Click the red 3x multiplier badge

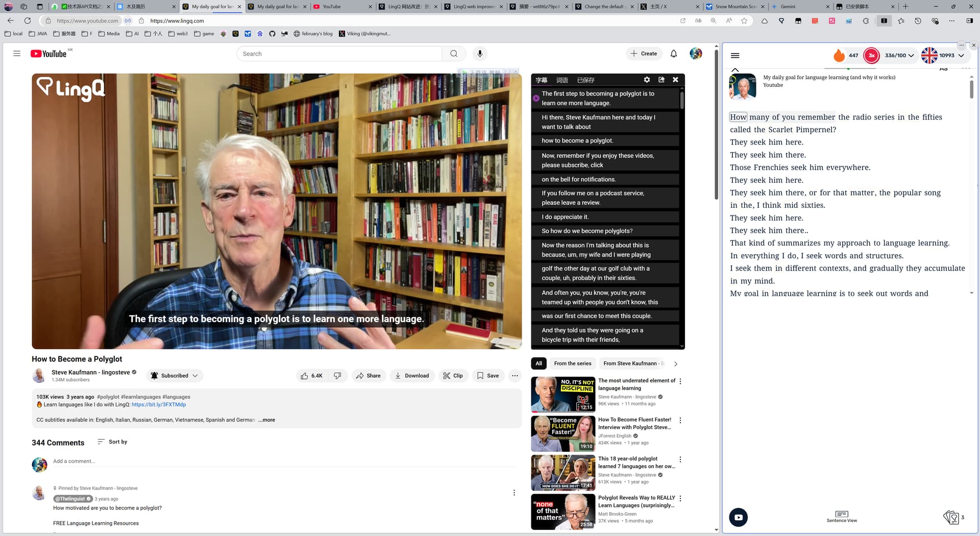pos(871,55)
